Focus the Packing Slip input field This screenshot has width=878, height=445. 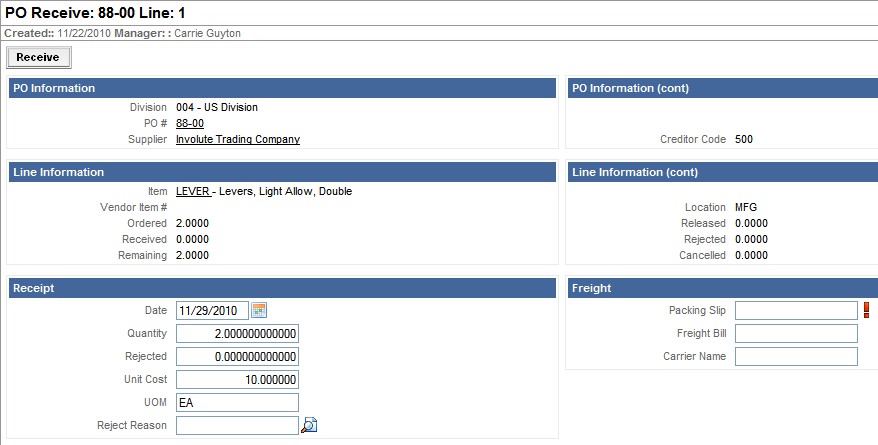click(796, 310)
